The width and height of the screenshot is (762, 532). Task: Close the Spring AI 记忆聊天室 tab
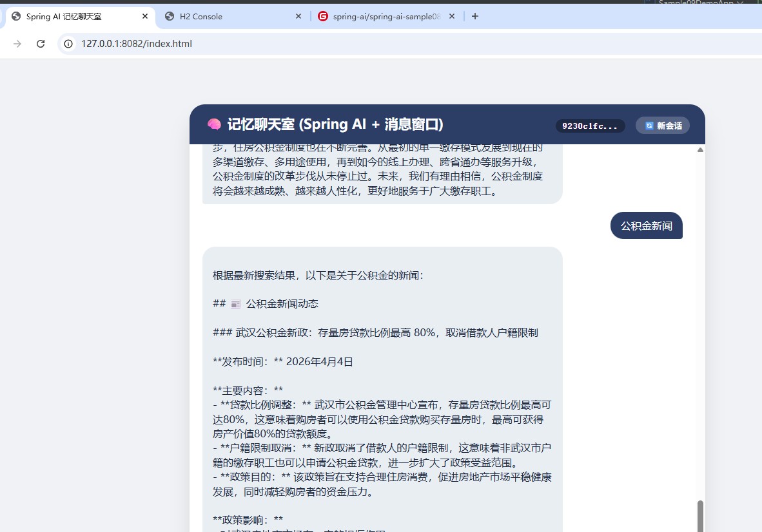[144, 16]
